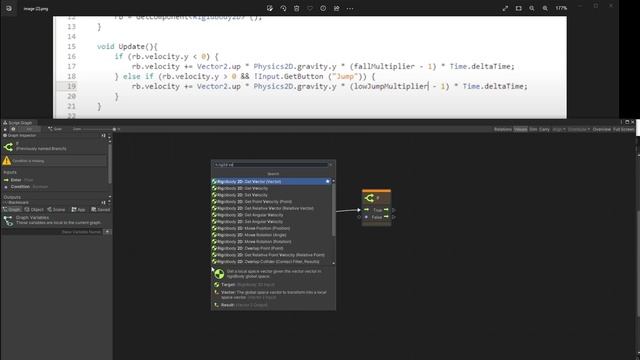Select Rigidbody 2D: Overlap Collider entry
The width and height of the screenshot is (640, 360).
pyautogui.click(x=271, y=261)
